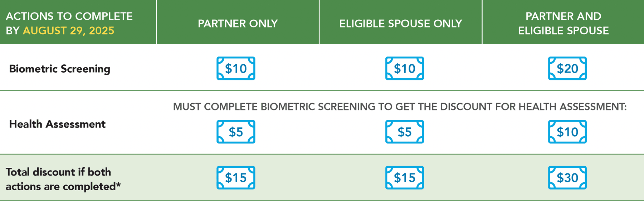
Task: Click the Partner Only $15 total discount icon
Action: 236,178
